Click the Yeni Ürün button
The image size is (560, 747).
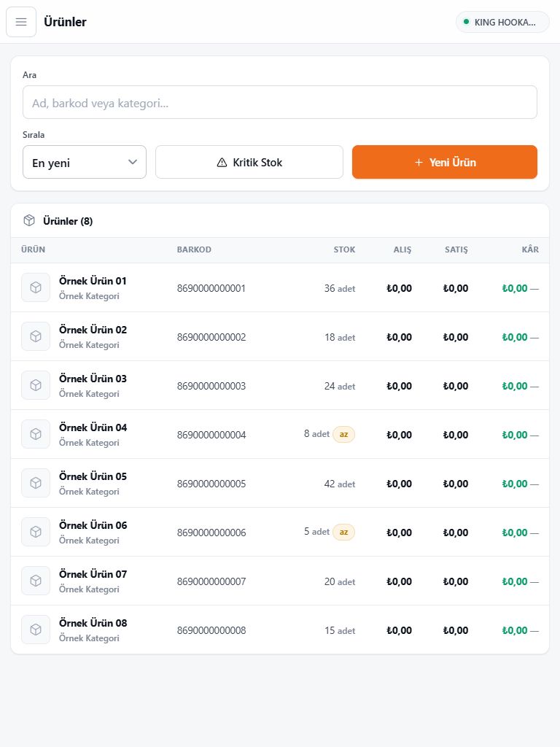(x=445, y=163)
